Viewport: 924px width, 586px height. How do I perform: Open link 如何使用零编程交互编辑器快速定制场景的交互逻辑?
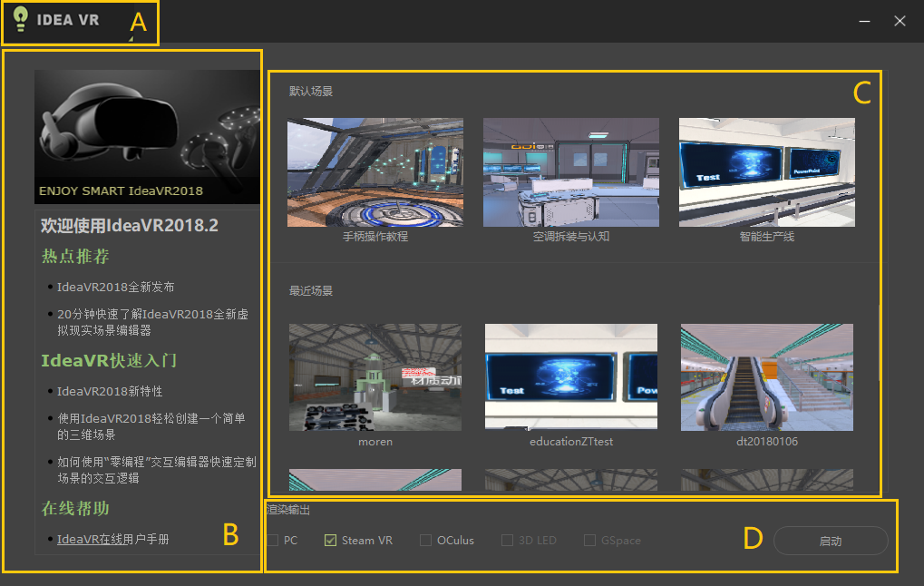pyautogui.click(x=157, y=470)
